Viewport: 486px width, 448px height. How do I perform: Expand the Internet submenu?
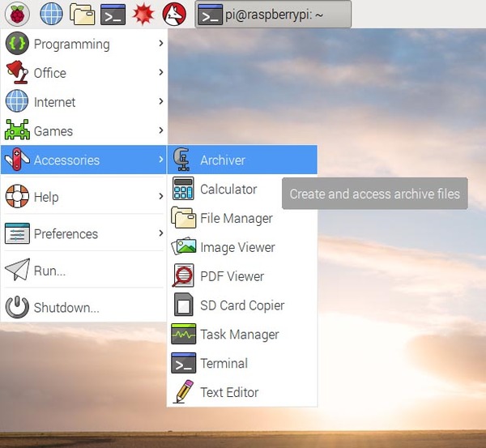(x=160, y=102)
